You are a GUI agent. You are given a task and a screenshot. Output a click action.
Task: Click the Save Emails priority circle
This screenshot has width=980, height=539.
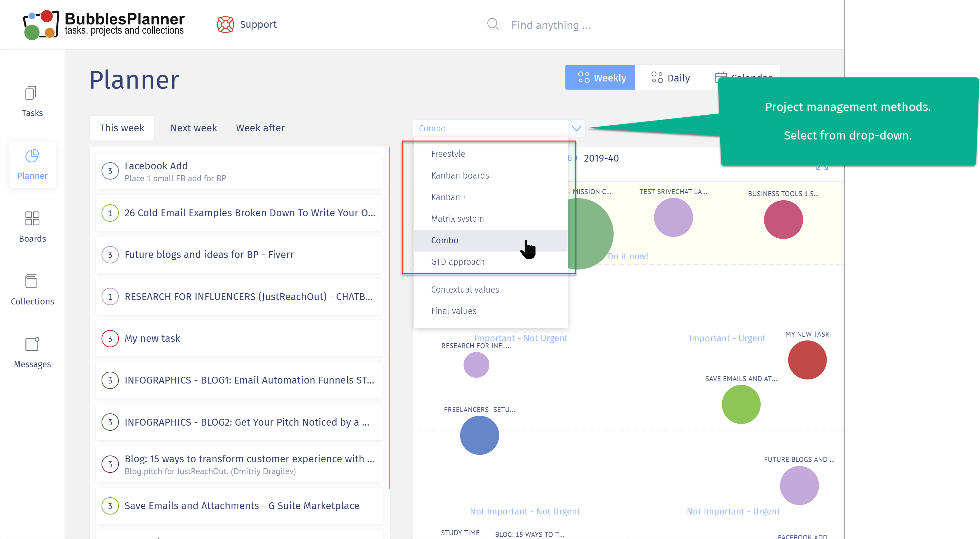(x=110, y=506)
